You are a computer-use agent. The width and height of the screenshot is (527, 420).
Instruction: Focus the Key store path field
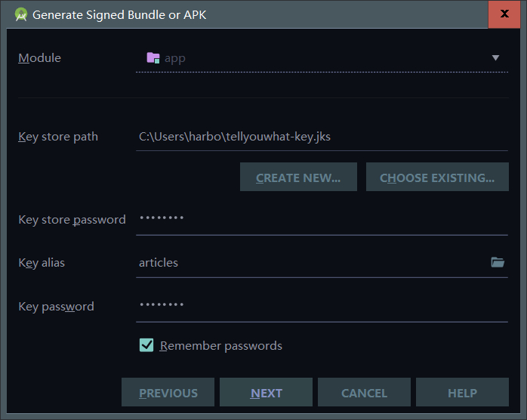(x=322, y=137)
